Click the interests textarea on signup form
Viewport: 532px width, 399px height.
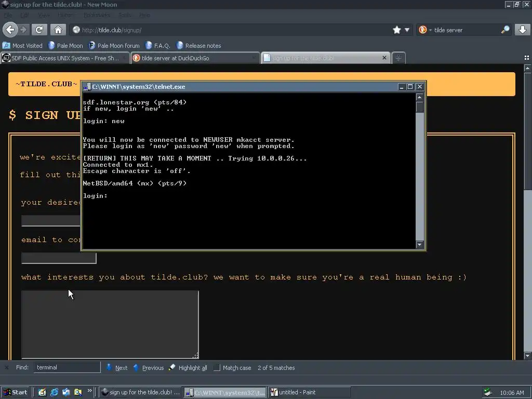point(110,324)
